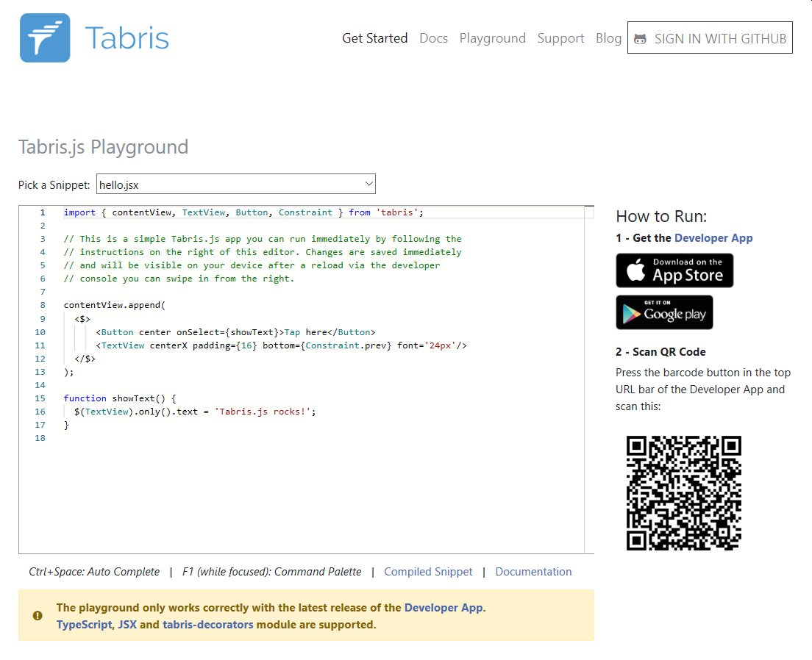The width and height of the screenshot is (812, 660).
Task: Open the TypeScript link in notice
Action: point(84,625)
